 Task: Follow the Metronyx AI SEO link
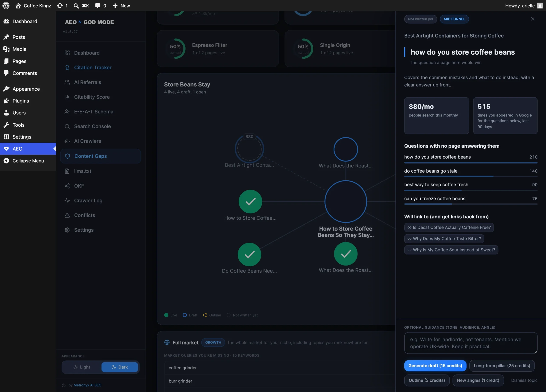87,385
